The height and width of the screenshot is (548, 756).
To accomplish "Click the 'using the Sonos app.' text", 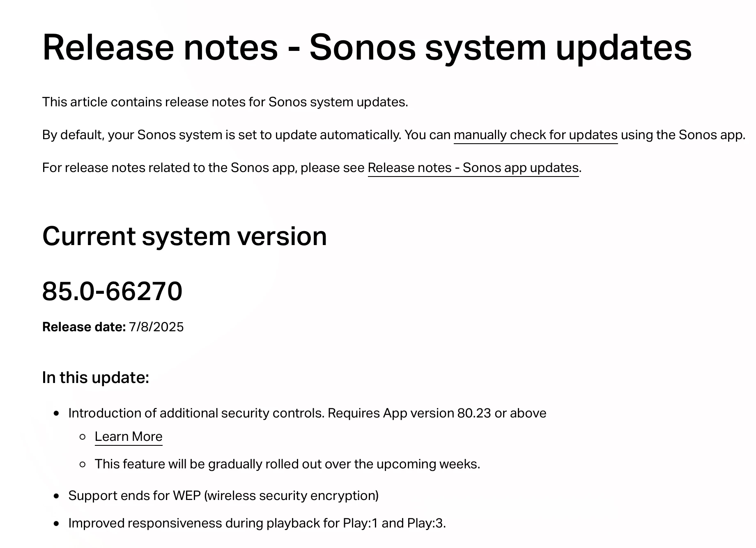I will (683, 135).
